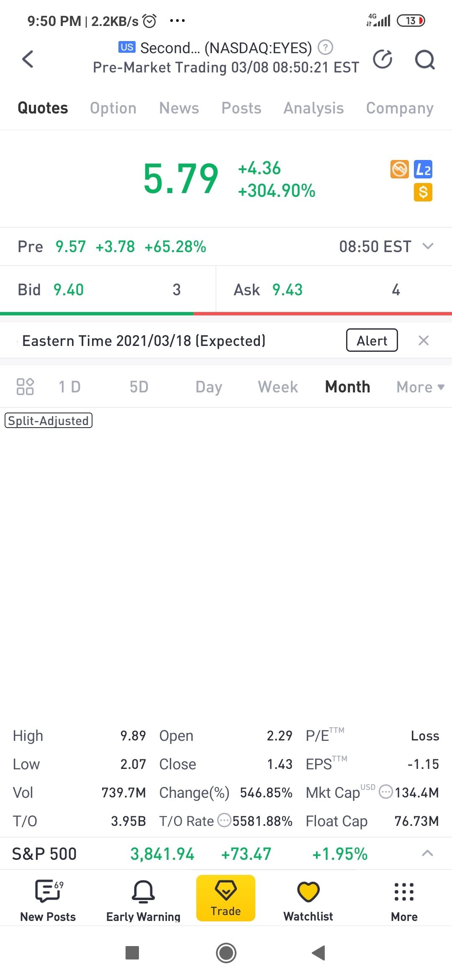Tap the Alert button
Screen dimensions: 452x980
[x=372, y=340]
